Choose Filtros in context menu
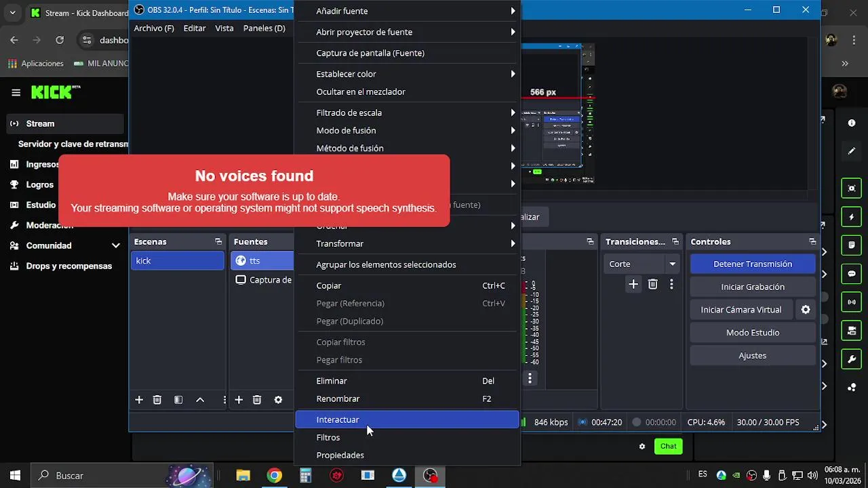Image resolution: width=868 pixels, height=488 pixels. 407,437
